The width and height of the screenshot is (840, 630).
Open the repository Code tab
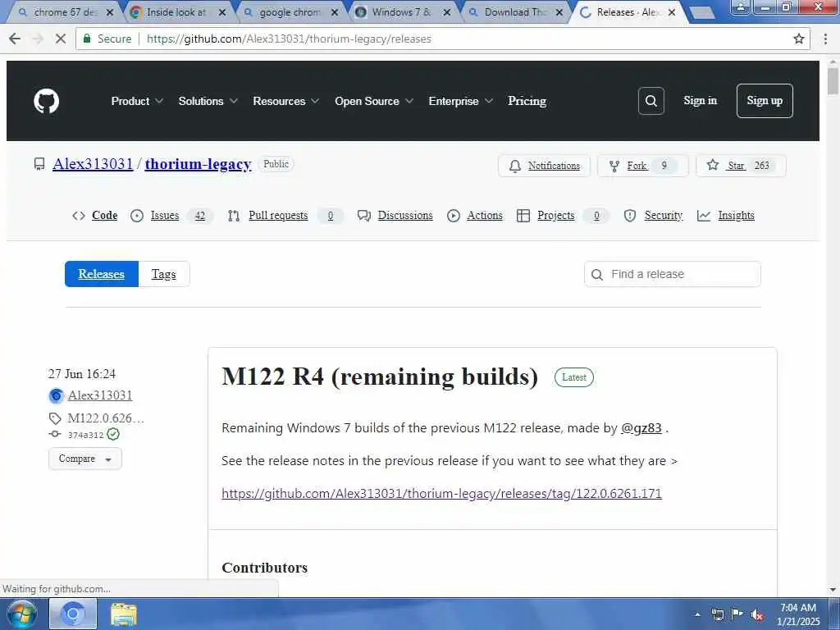[95, 216]
